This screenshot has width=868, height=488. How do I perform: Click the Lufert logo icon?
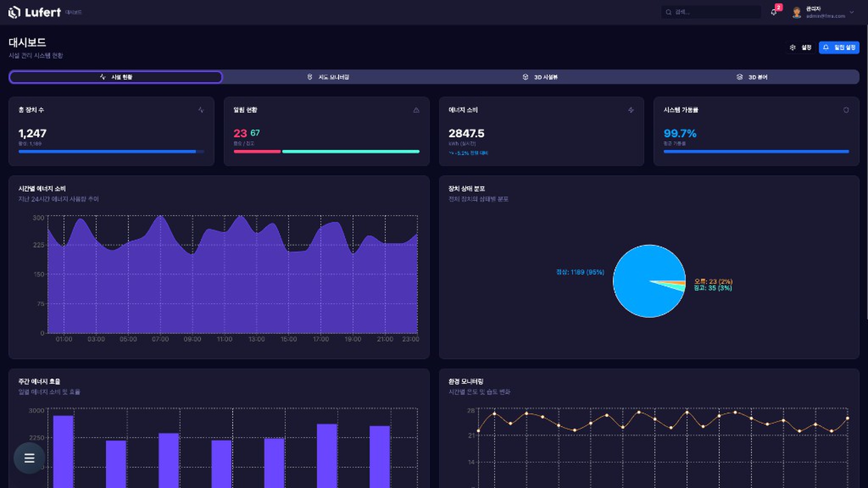14,12
